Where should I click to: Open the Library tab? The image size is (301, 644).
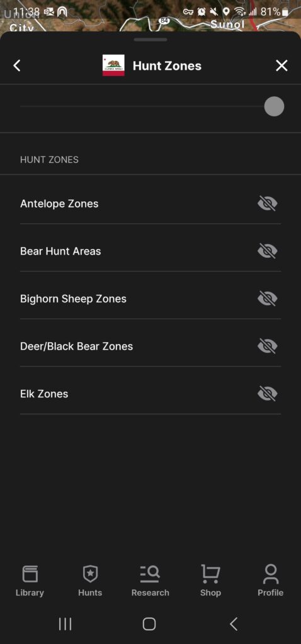[x=30, y=580]
